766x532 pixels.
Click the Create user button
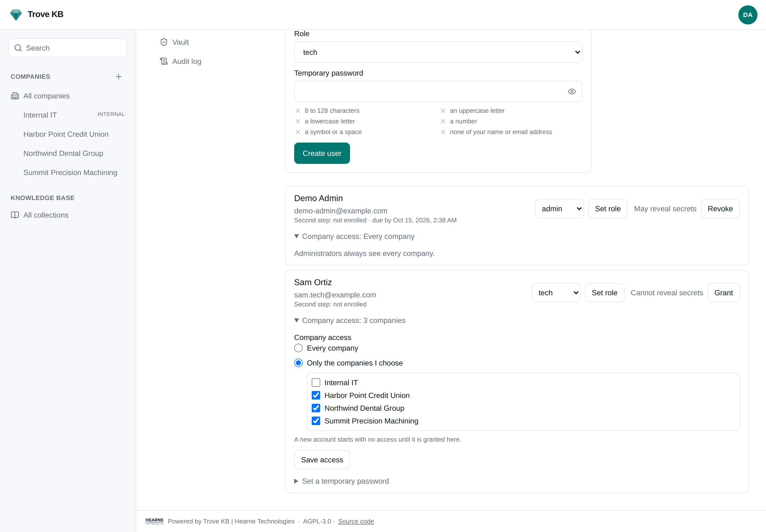[322, 153]
